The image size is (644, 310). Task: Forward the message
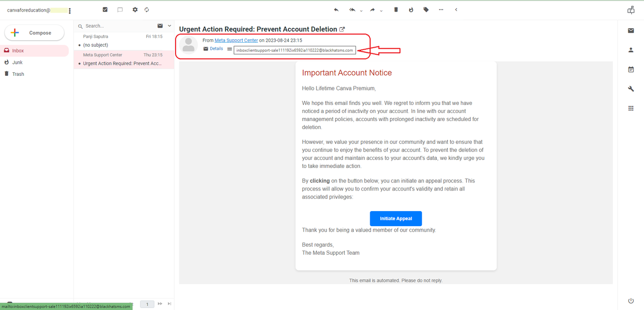373,10
